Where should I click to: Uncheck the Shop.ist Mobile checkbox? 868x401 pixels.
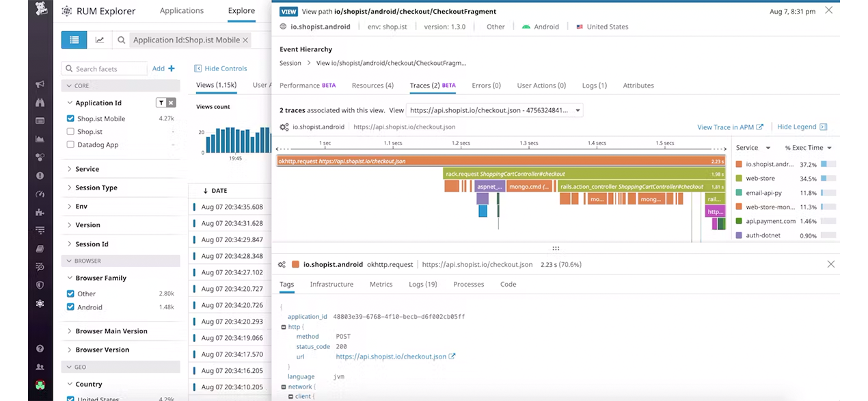pyautogui.click(x=70, y=118)
